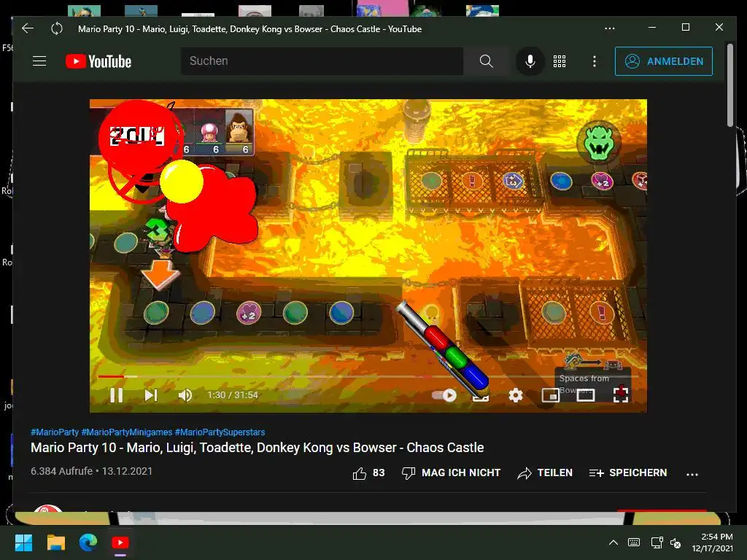Share the video with TEILEN

[545, 472]
